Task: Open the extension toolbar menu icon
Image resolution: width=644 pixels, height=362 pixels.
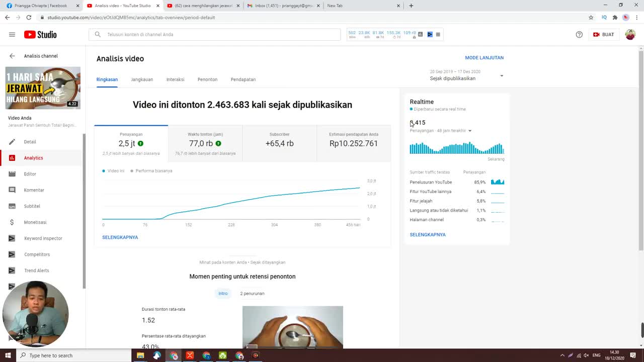Action: [x=438, y=34]
